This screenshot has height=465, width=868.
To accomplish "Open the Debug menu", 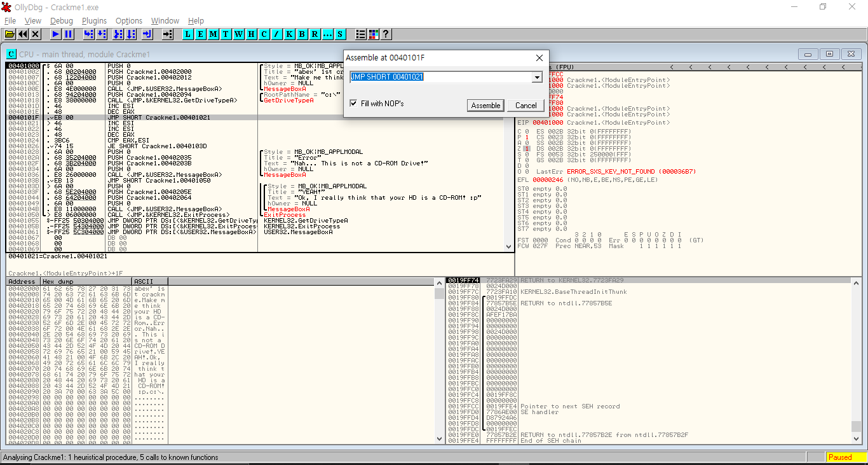I will click(62, 21).
